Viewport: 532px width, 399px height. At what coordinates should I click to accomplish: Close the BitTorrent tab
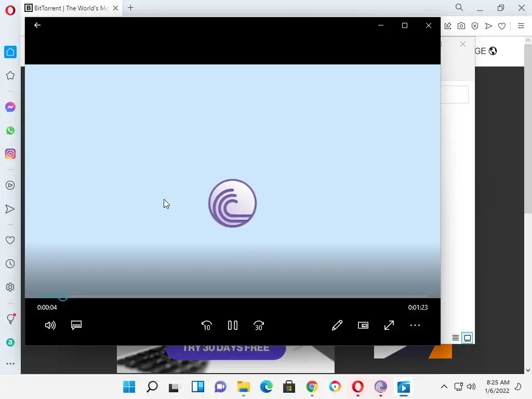(x=116, y=8)
